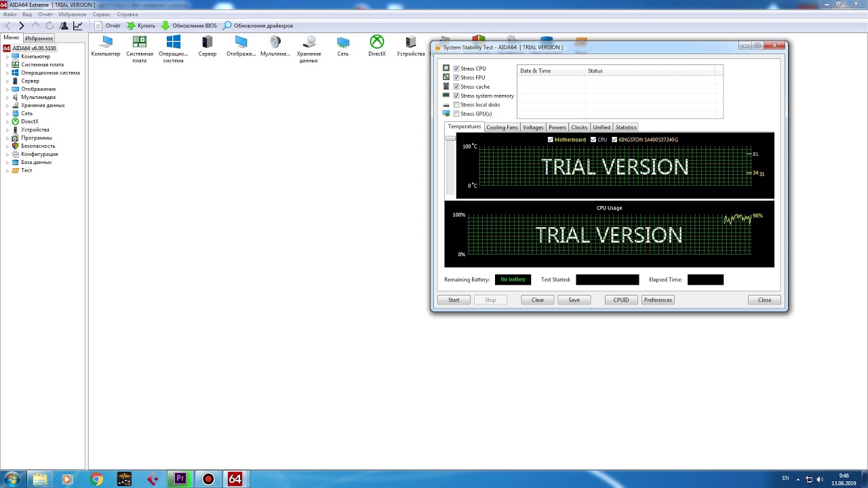The height and width of the screenshot is (488, 868).
Task: Open the Сервер icon in the main pane
Action: click(208, 46)
